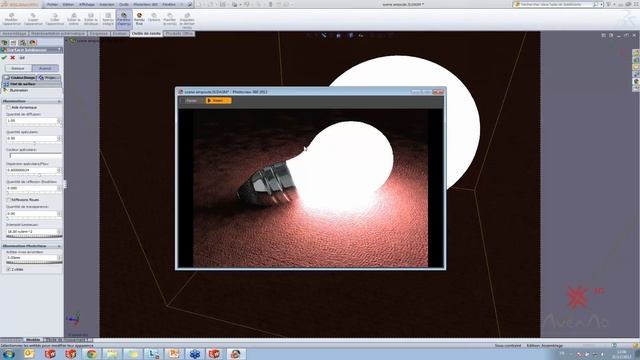Adjust Intensité lumineuse spinner arrows

coord(60,231)
